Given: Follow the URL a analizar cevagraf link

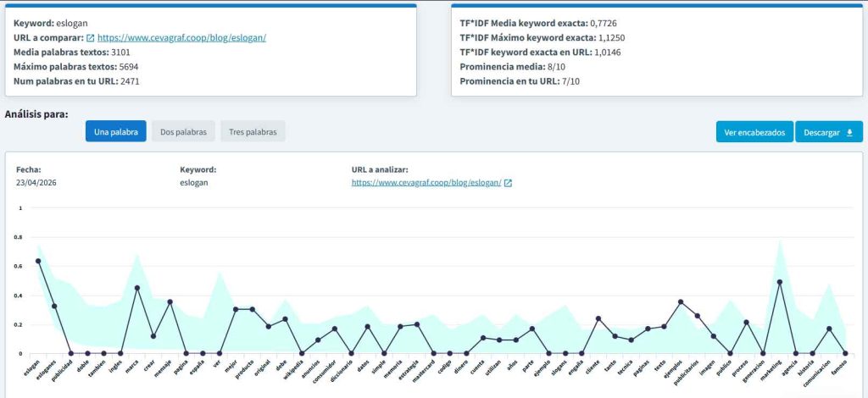Looking at the screenshot, I should tap(426, 183).
